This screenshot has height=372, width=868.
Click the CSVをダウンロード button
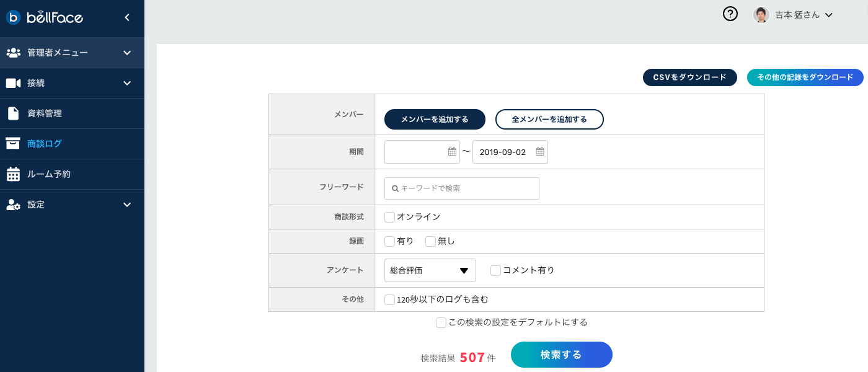pyautogui.click(x=689, y=77)
